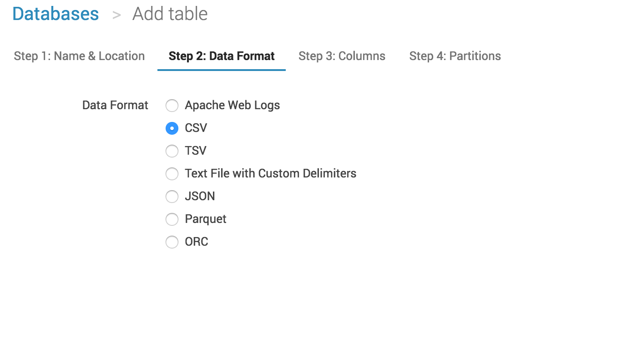
Task: Pick the JSON radio button
Action: [x=172, y=197]
